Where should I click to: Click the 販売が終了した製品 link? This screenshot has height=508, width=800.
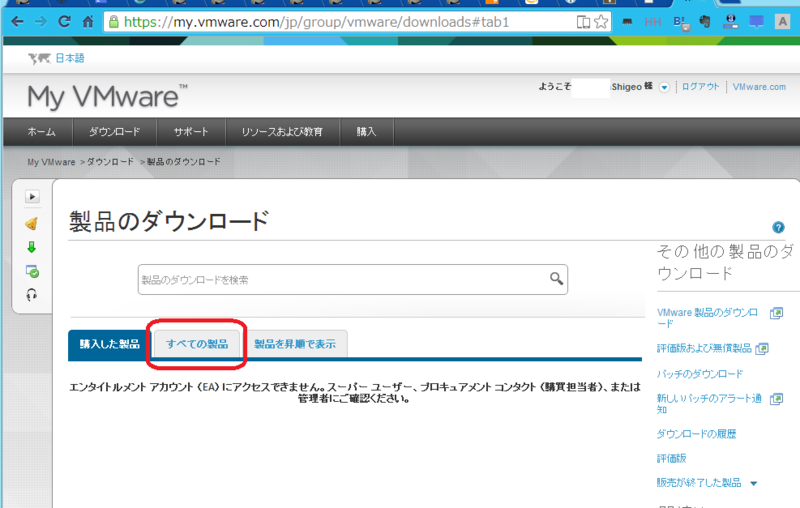pyautogui.click(x=698, y=482)
